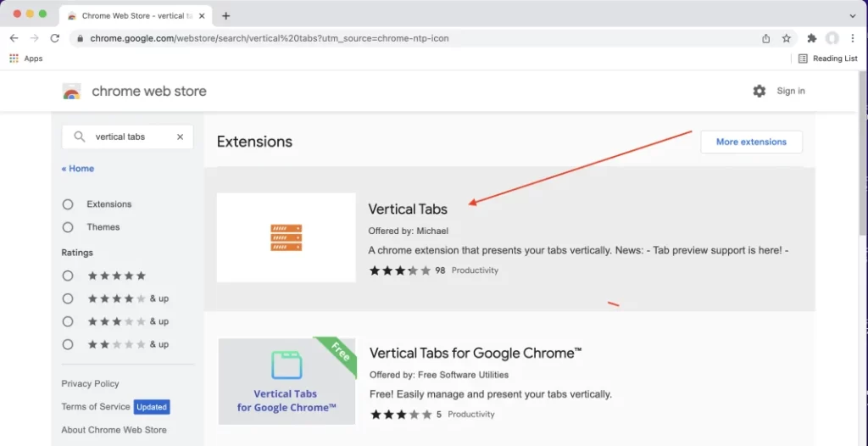Reload the page with the refresh icon
This screenshot has height=446, width=868.
coord(55,38)
